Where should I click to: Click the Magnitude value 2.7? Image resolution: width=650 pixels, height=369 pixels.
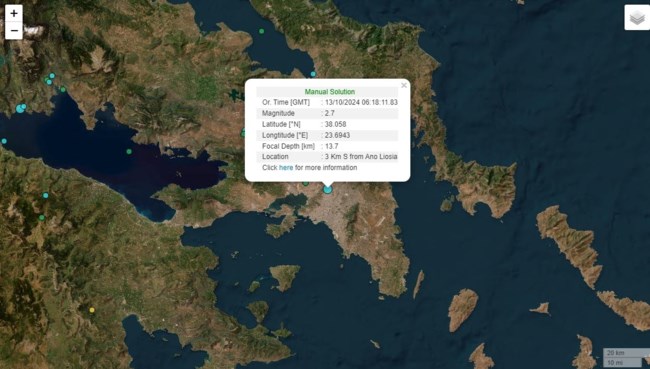point(330,113)
